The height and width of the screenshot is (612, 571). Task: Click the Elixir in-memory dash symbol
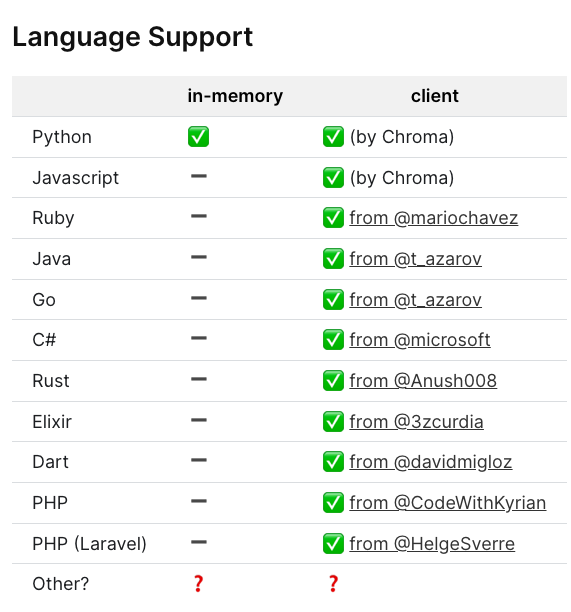coord(199,420)
